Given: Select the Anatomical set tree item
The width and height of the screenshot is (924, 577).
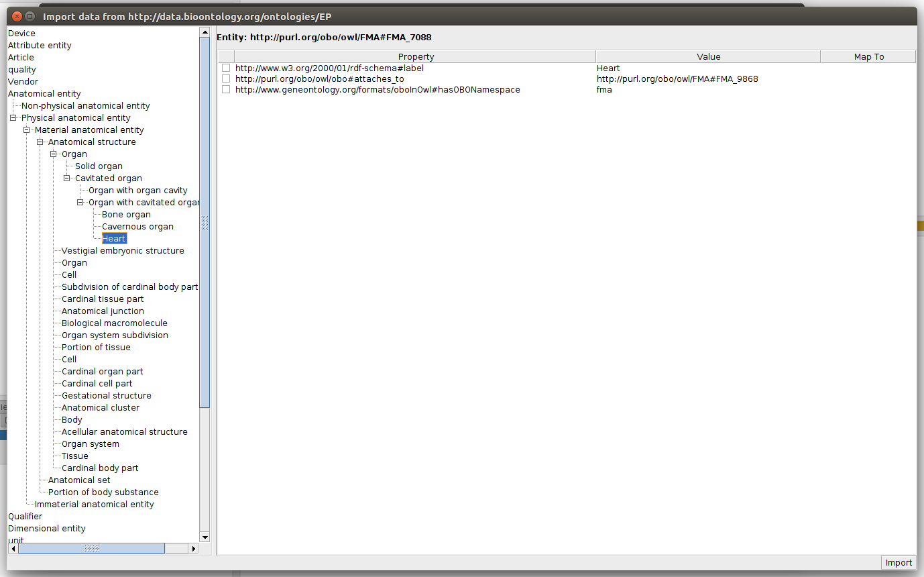Looking at the screenshot, I should (x=79, y=480).
